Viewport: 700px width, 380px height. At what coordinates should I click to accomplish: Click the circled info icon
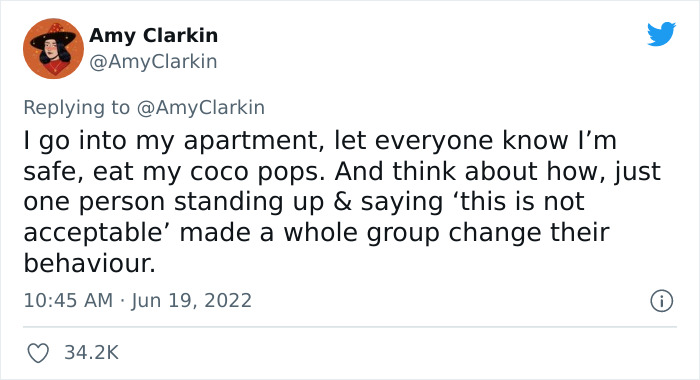(x=661, y=301)
